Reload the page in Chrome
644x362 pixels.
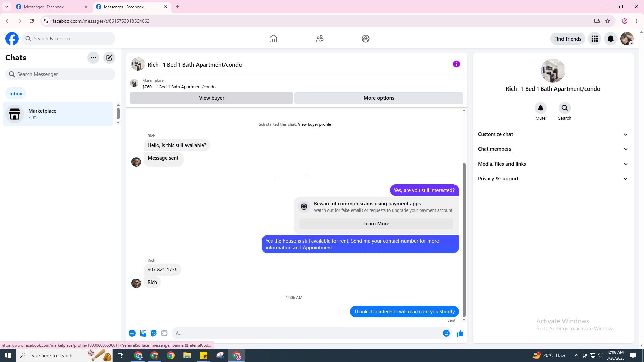point(32,21)
